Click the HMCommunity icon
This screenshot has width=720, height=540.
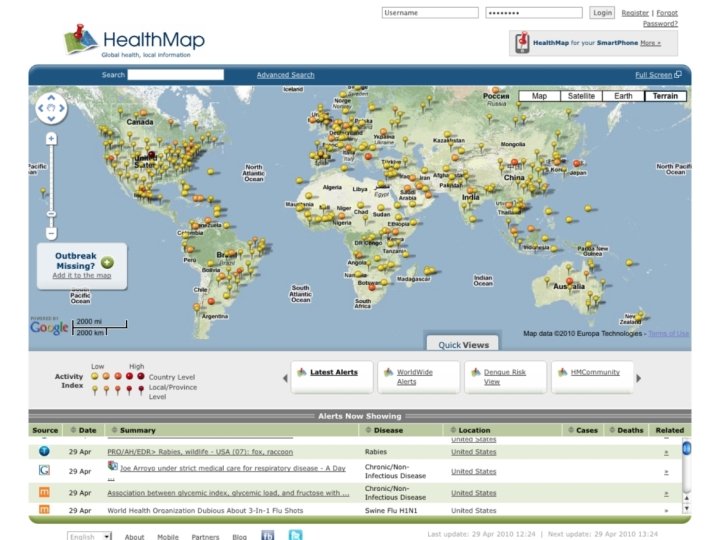pyautogui.click(x=562, y=372)
